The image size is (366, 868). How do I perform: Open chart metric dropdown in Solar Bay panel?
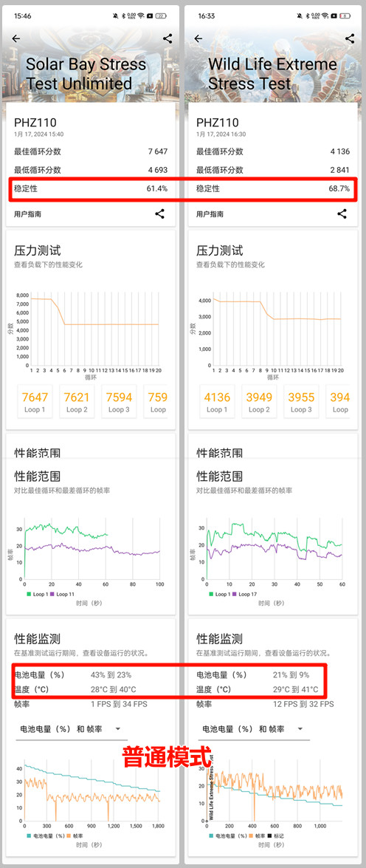tap(72, 729)
